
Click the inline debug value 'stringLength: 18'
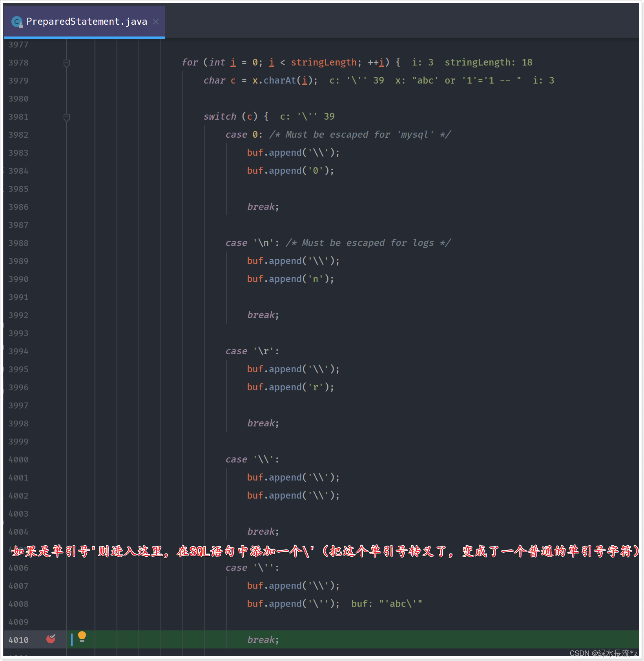click(488, 62)
